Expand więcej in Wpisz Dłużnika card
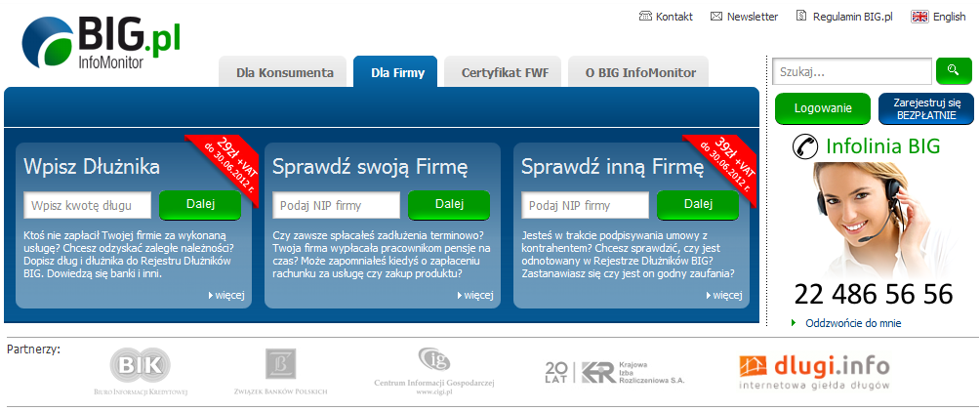This screenshot has width=980, height=411. pos(226,295)
